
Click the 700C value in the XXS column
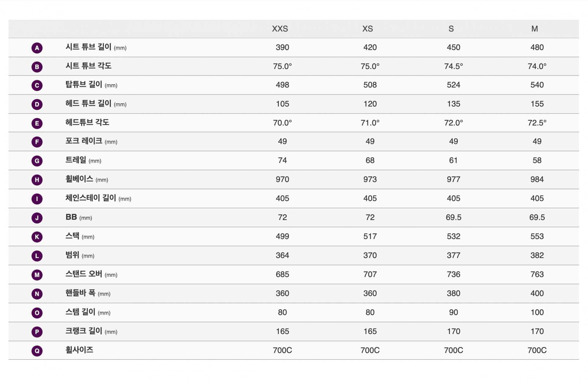click(x=282, y=350)
